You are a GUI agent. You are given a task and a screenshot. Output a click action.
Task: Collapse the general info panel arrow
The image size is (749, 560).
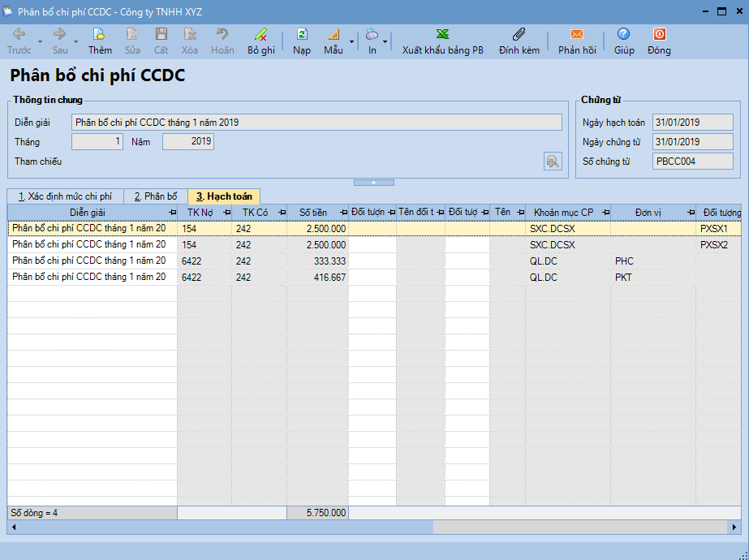(x=374, y=183)
